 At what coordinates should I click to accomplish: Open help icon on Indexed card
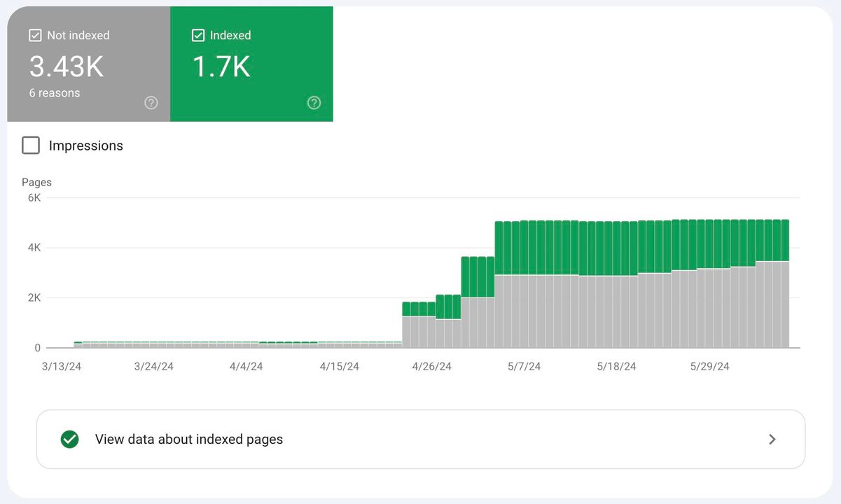point(314,103)
